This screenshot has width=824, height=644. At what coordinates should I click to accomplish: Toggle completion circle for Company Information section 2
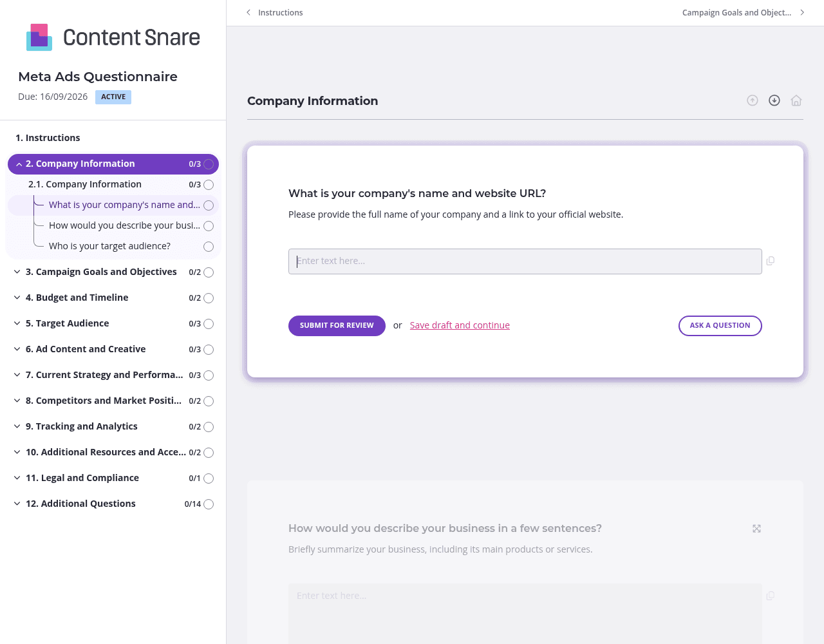pos(209,164)
